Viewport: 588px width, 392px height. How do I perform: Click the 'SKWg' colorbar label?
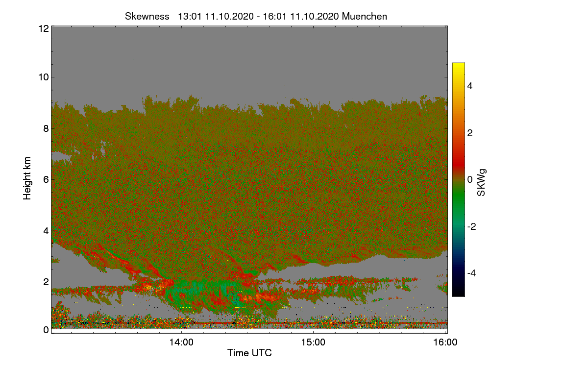coord(482,183)
